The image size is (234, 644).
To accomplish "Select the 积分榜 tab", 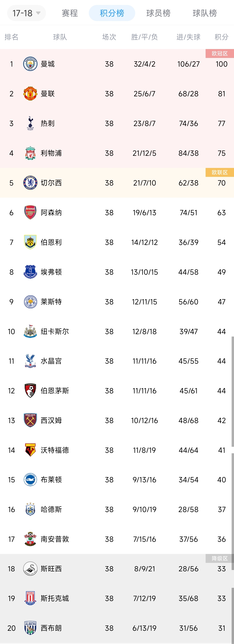I will click(x=112, y=13).
